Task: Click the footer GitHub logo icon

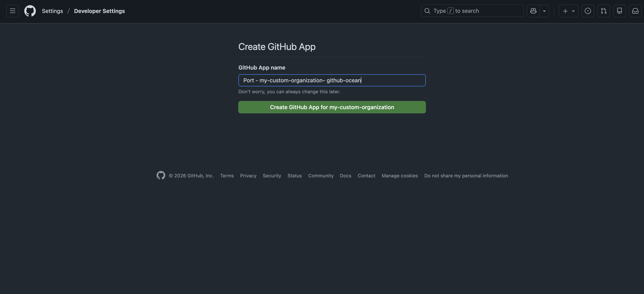Action: (161, 175)
